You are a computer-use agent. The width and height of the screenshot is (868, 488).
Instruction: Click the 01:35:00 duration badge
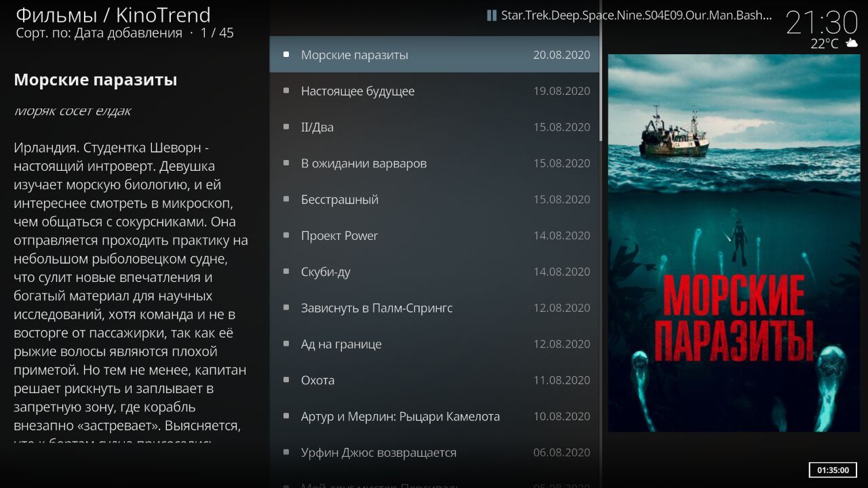click(x=833, y=470)
